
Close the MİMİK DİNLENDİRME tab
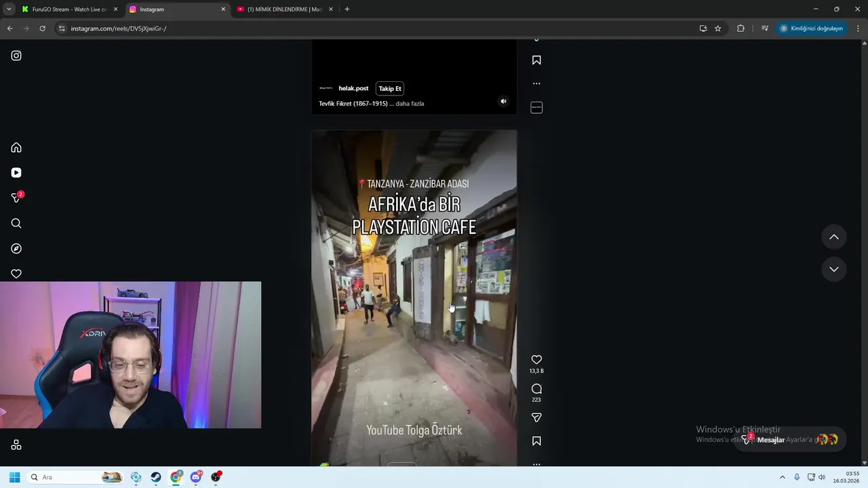click(x=331, y=9)
